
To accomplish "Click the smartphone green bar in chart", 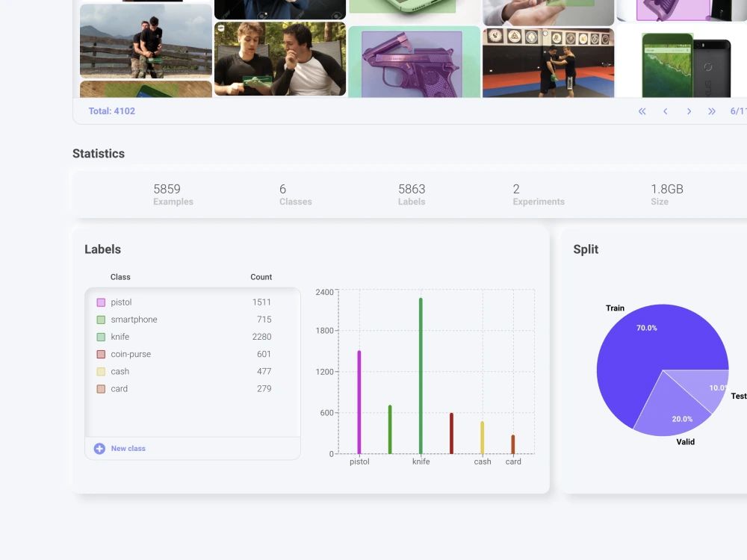I will tap(390, 429).
